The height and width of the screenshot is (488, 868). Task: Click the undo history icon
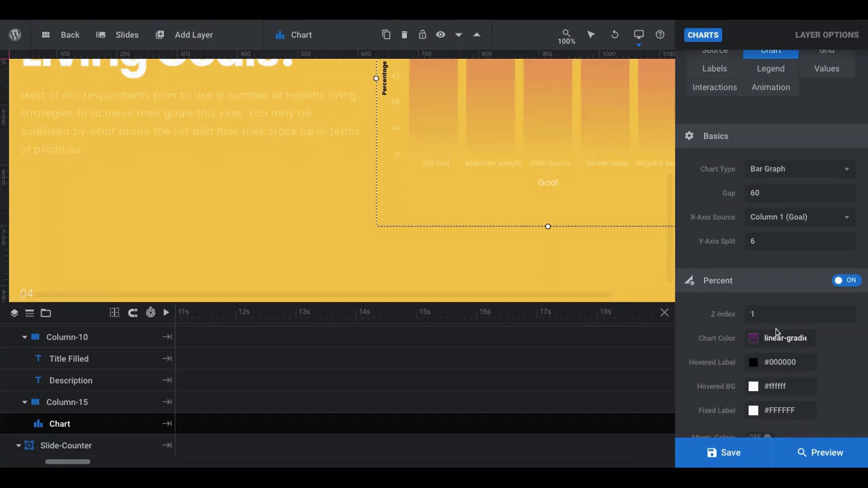[x=614, y=35]
